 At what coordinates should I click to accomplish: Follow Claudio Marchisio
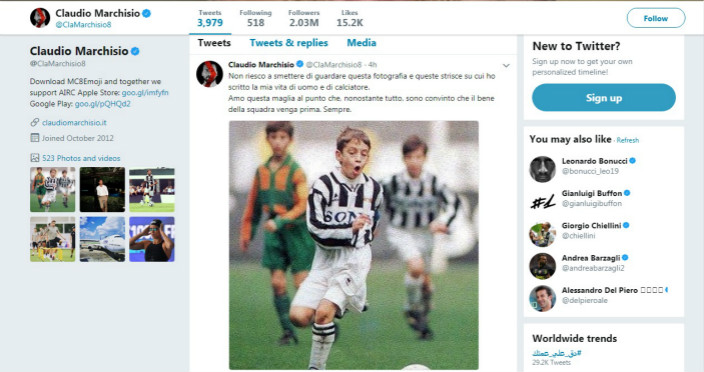tap(656, 18)
